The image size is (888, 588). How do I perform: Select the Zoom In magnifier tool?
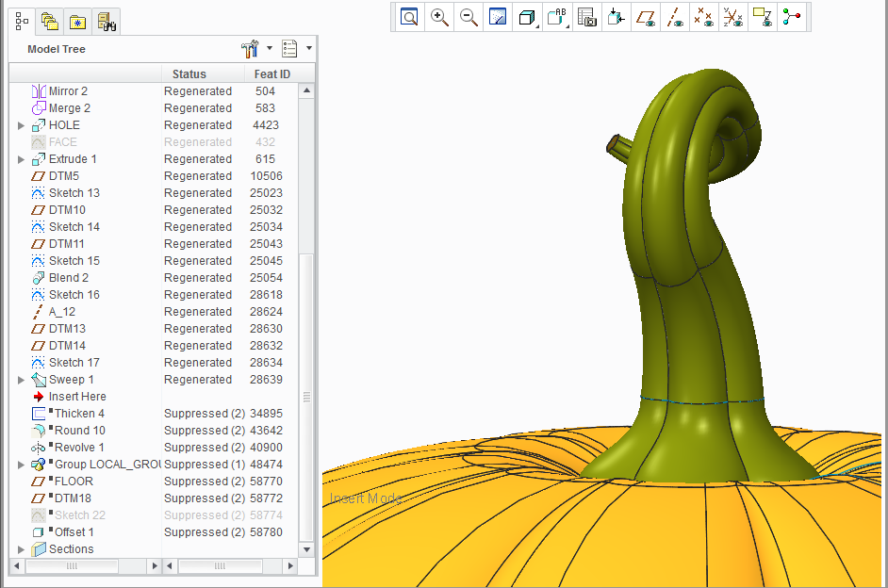tap(439, 17)
